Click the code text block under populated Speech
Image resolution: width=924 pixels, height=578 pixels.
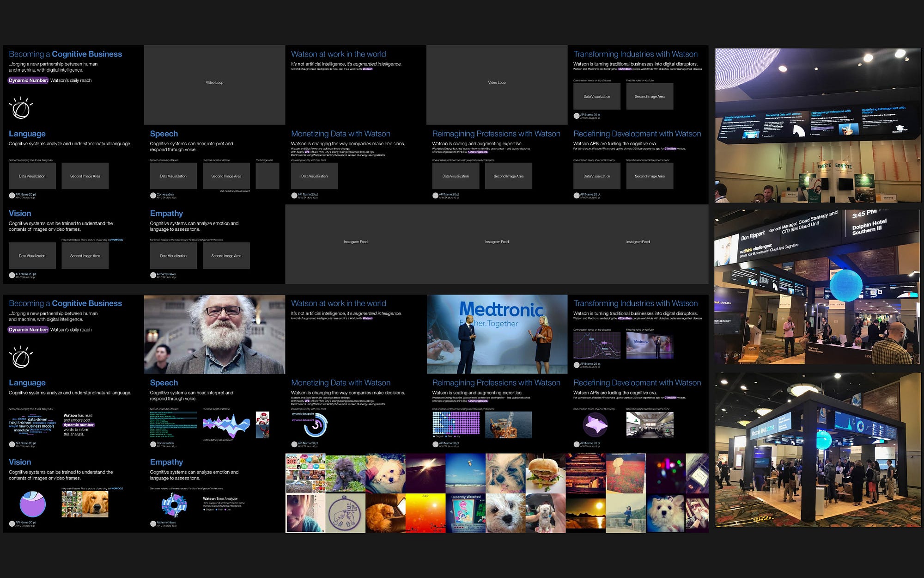coord(173,424)
